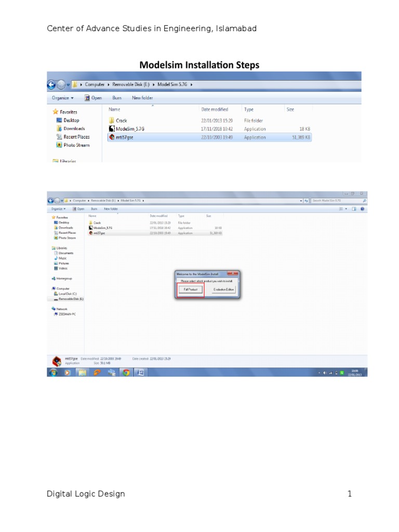Open Libraries in lower Explorer window sidebar
The height and width of the screenshot is (532, 399).
click(x=59, y=248)
